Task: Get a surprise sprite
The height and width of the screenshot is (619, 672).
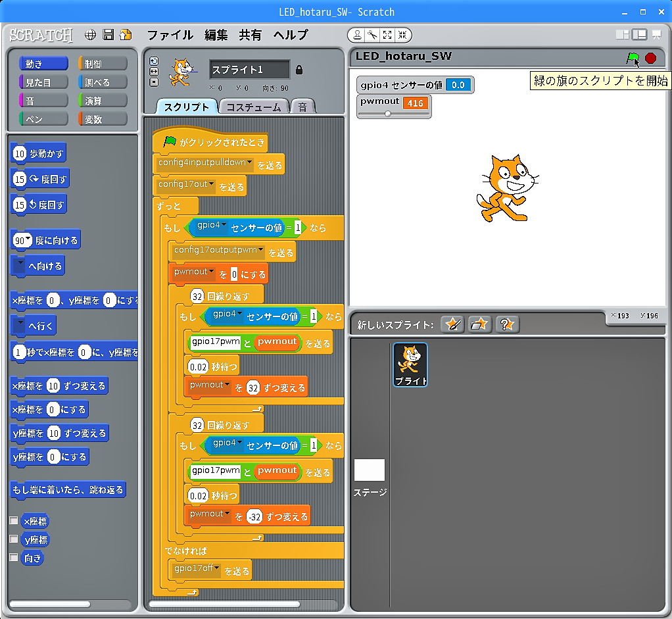Action: [x=507, y=324]
